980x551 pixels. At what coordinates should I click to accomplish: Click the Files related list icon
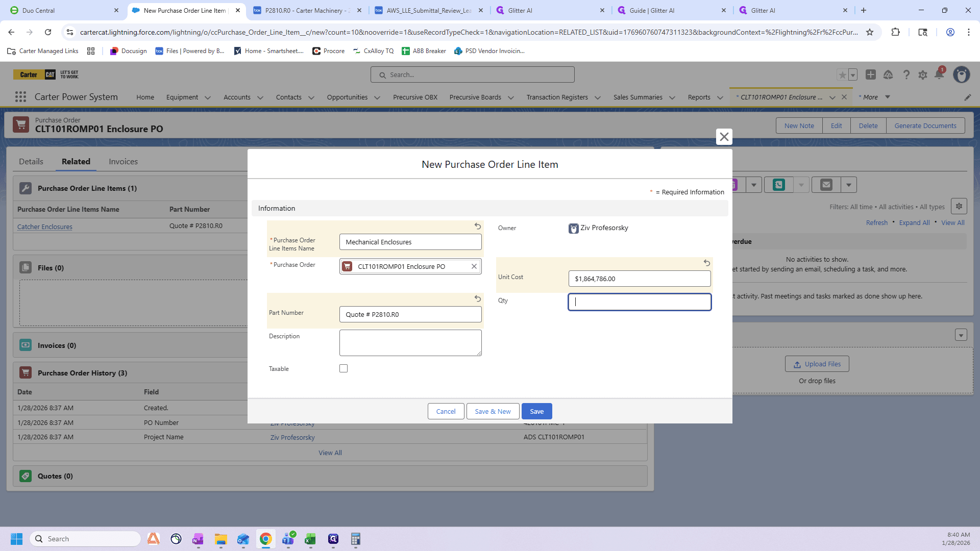(26, 268)
